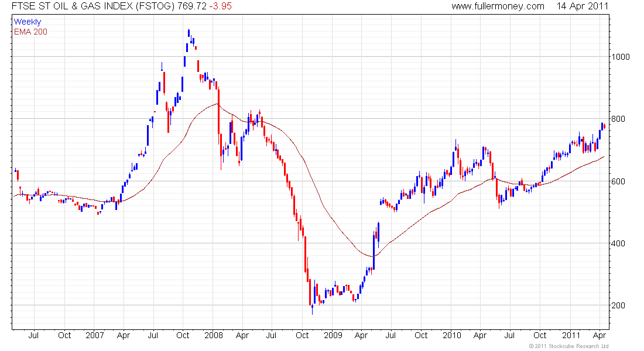The image size is (644, 351).
Task: Click the 1000 price axis label
Action: click(x=621, y=57)
